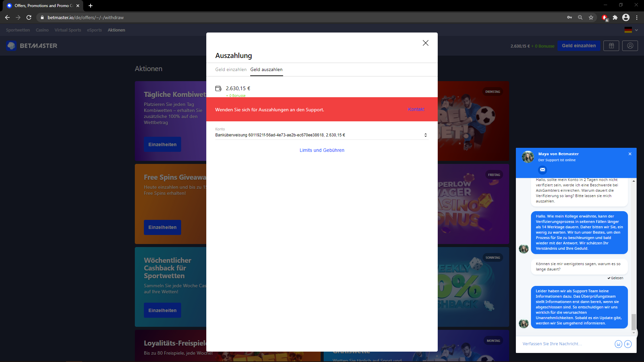Click Einzelheiten on Wöchentlicher Cashback card

point(162,310)
